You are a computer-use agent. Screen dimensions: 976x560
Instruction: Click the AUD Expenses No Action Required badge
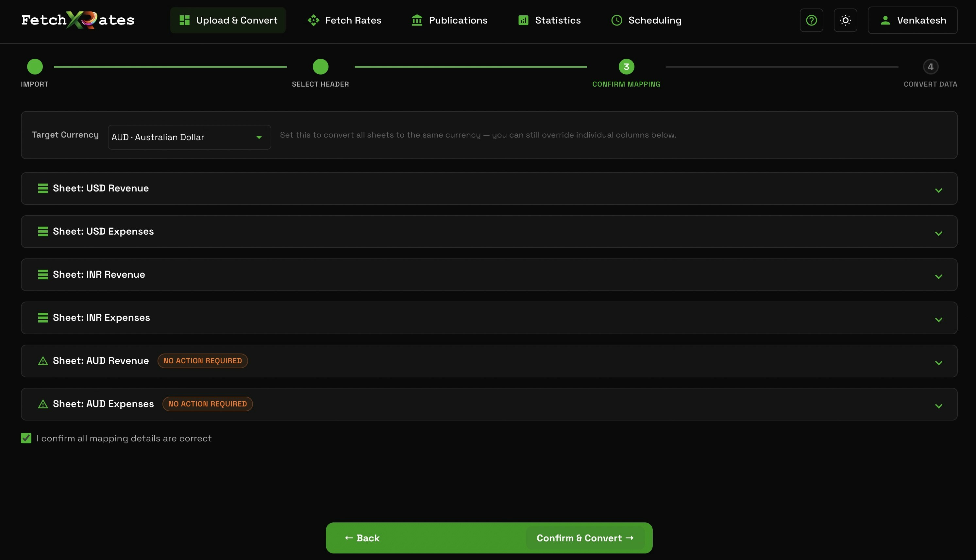coord(208,404)
